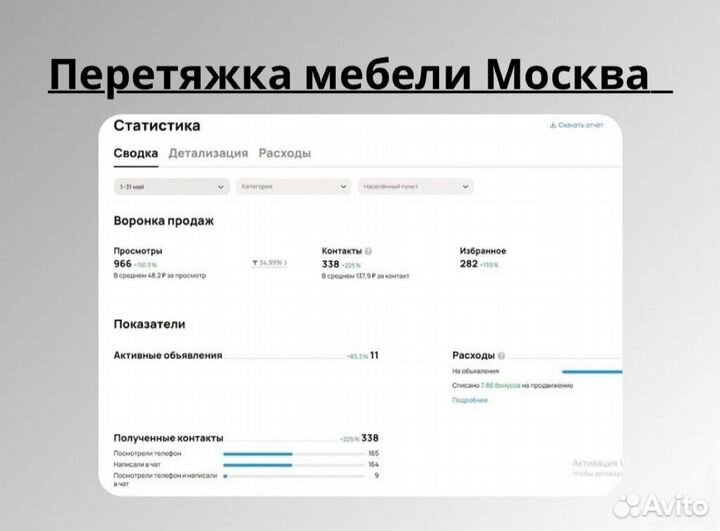720x531 pixels.
Task: Click the Показатели heading
Action: [x=149, y=324]
